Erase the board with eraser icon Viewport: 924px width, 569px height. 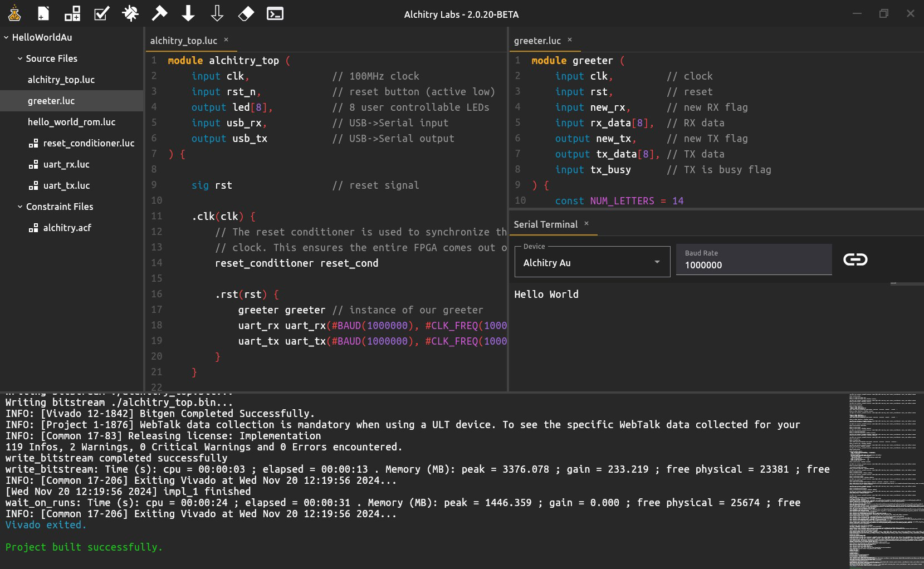(246, 13)
